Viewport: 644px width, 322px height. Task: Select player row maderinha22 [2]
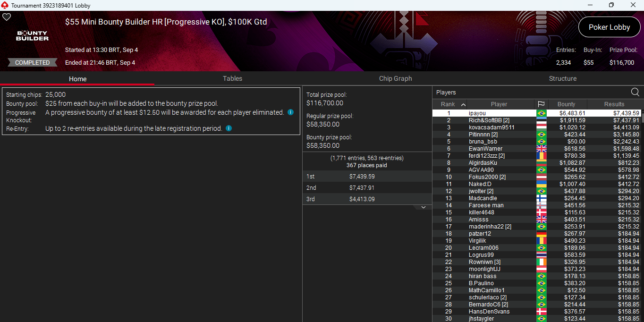pos(536,227)
